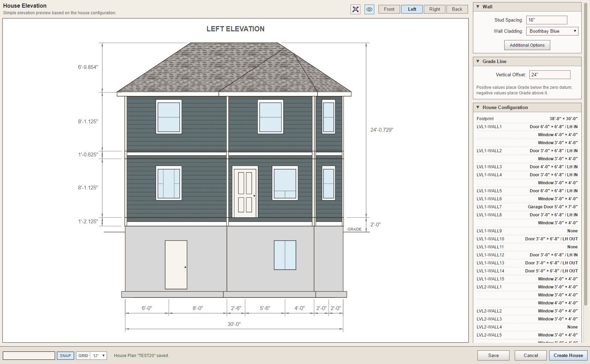Toggle the eye visibility button
Screen dimensions: 590x364
click(x=369, y=9)
